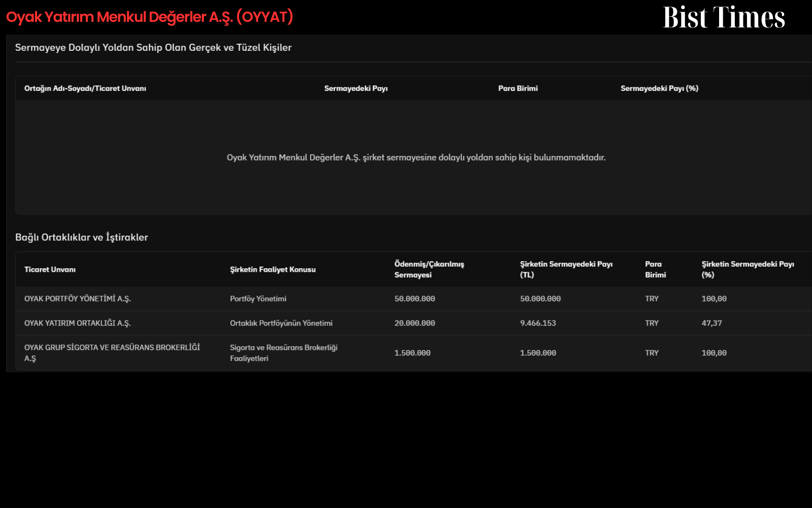The width and height of the screenshot is (812, 508).
Task: Click 'Sermayedeki Payı (%)' column header
Action: [659, 88]
